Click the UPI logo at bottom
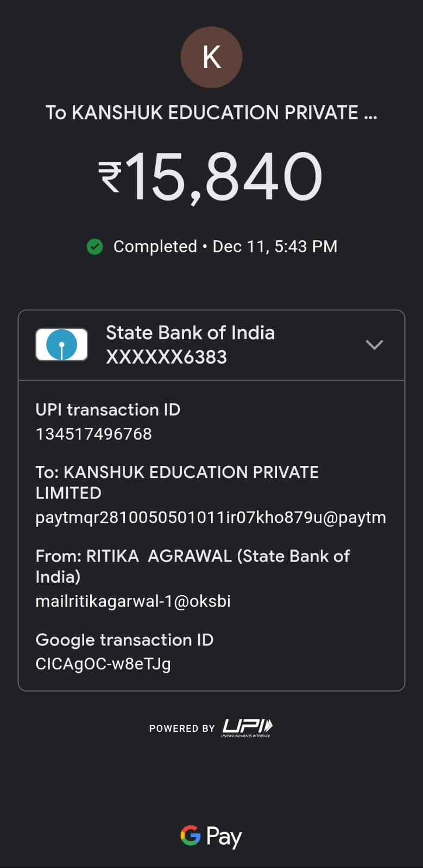Screen dimensions: 423x868 [247, 727]
